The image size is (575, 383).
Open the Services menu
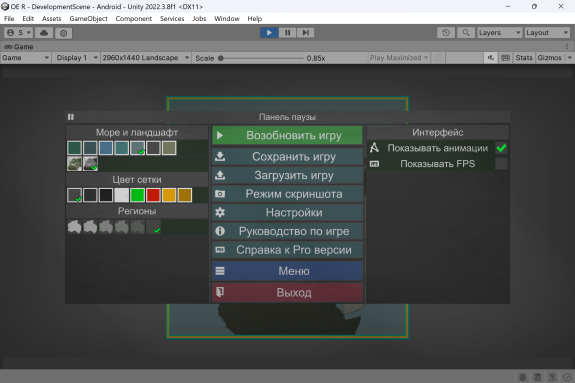(172, 18)
